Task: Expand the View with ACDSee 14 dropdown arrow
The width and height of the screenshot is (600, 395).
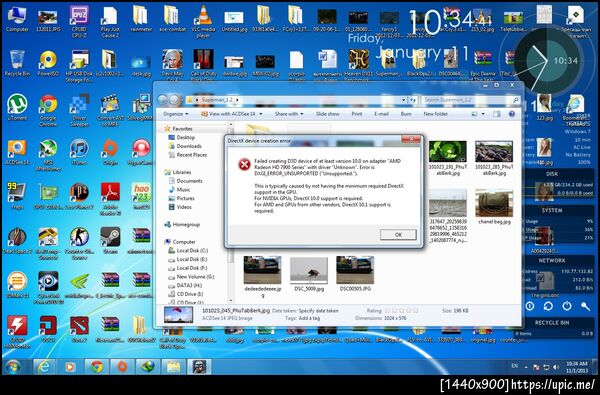Action: coord(261,114)
